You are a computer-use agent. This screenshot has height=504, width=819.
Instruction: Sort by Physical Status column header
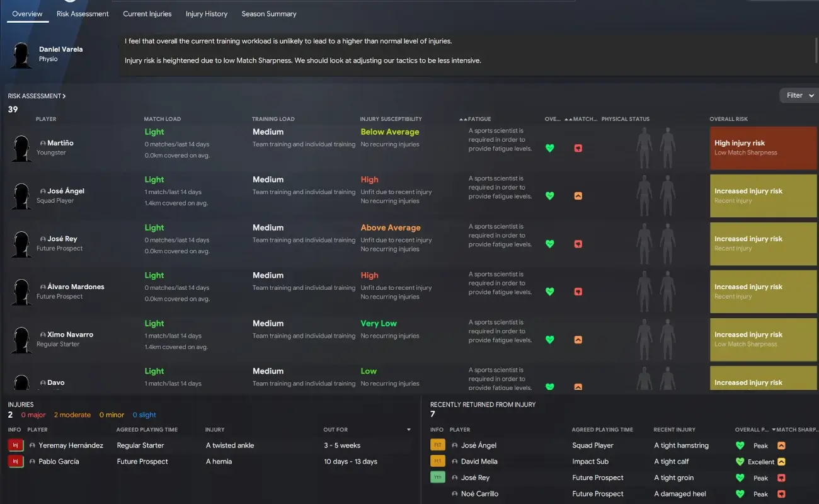tap(626, 119)
